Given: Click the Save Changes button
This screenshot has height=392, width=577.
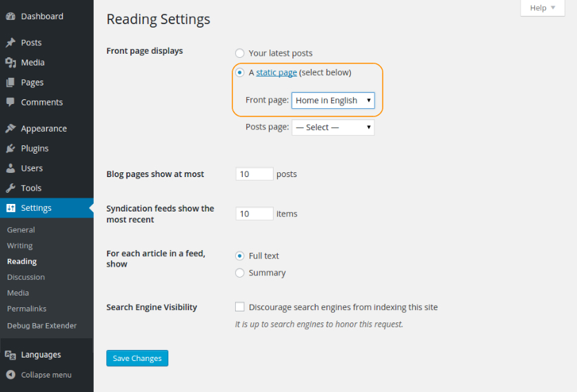Looking at the screenshot, I should pyautogui.click(x=137, y=358).
